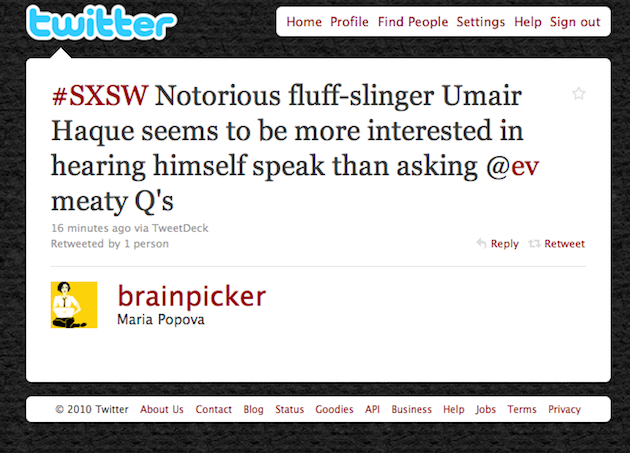
Task: Sign out of Twitter
Action: 575,22
